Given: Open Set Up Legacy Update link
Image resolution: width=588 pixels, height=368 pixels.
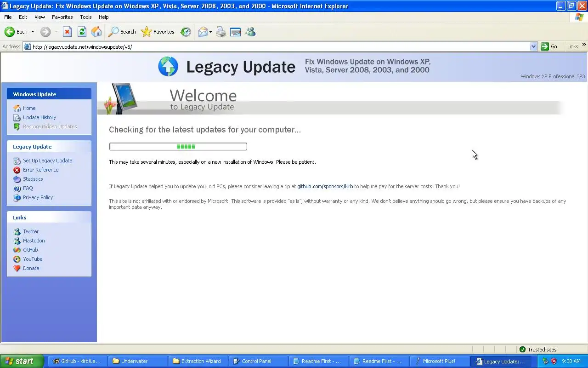Looking at the screenshot, I should 48,161.
